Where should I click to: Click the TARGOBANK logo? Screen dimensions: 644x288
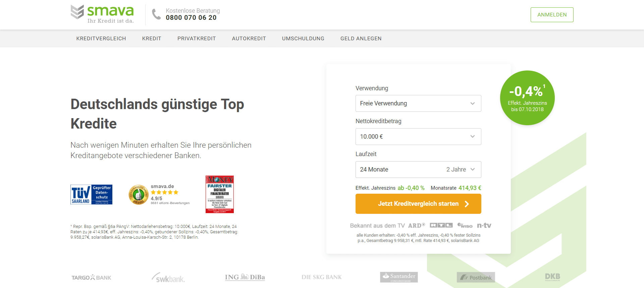(91, 278)
